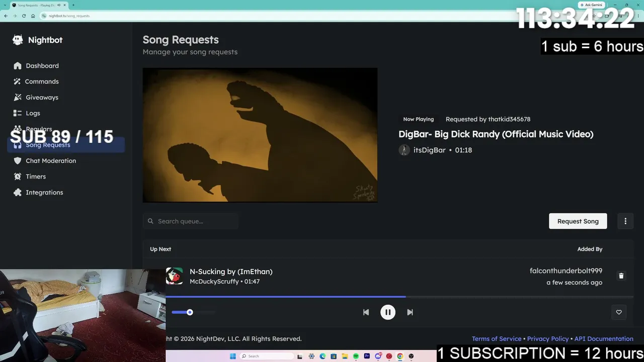
Task: Go to the previous song
Action: pyautogui.click(x=366, y=312)
